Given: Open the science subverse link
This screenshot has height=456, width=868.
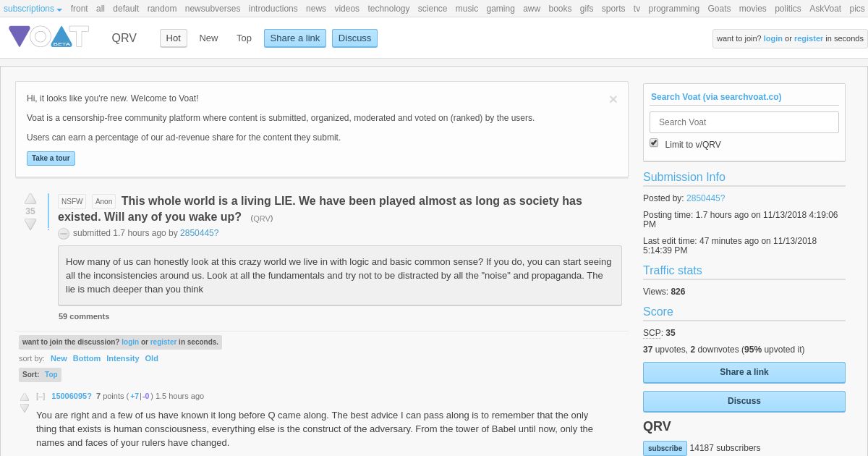Looking at the screenshot, I should click(433, 9).
